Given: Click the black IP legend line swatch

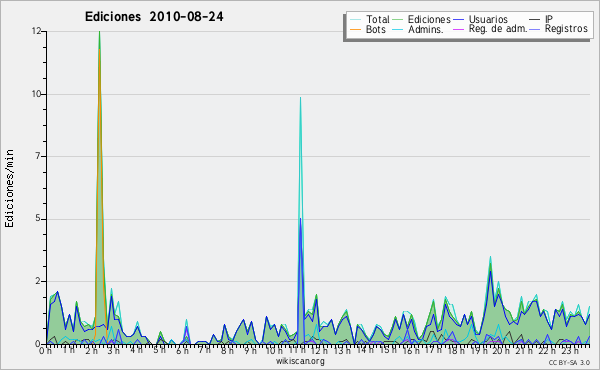Looking at the screenshot, I should tap(535, 19).
